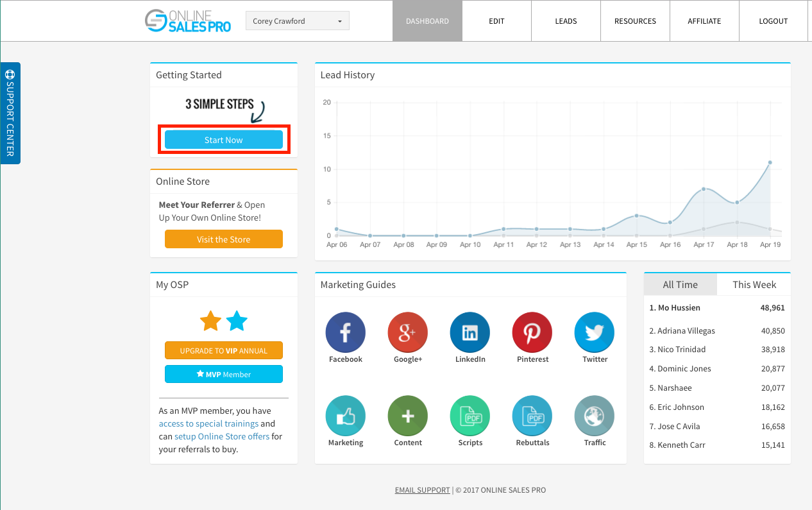Viewport: 812px width, 510px height.
Task: Open the Support Center side tab
Action: [10, 113]
